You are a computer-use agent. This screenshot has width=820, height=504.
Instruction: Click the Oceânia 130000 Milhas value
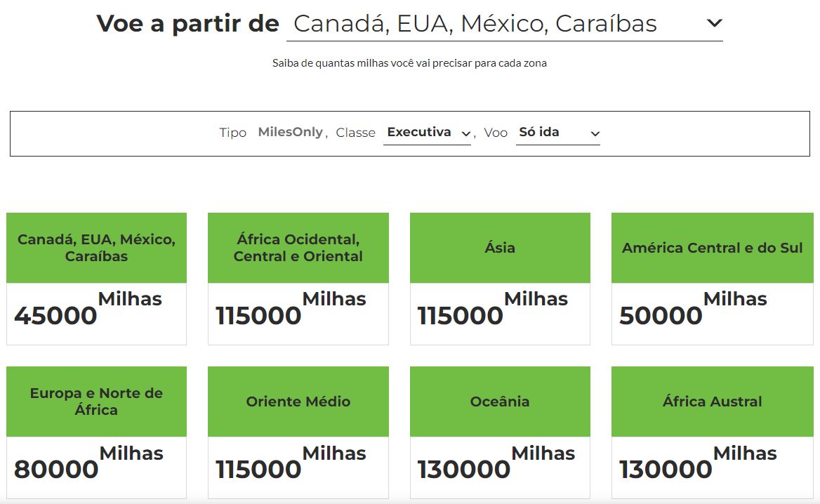coord(496,462)
